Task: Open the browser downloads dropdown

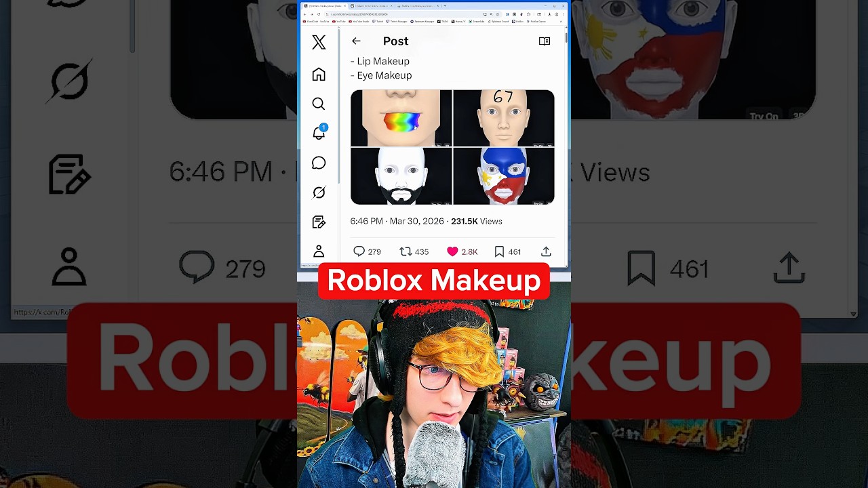Action: point(550,14)
